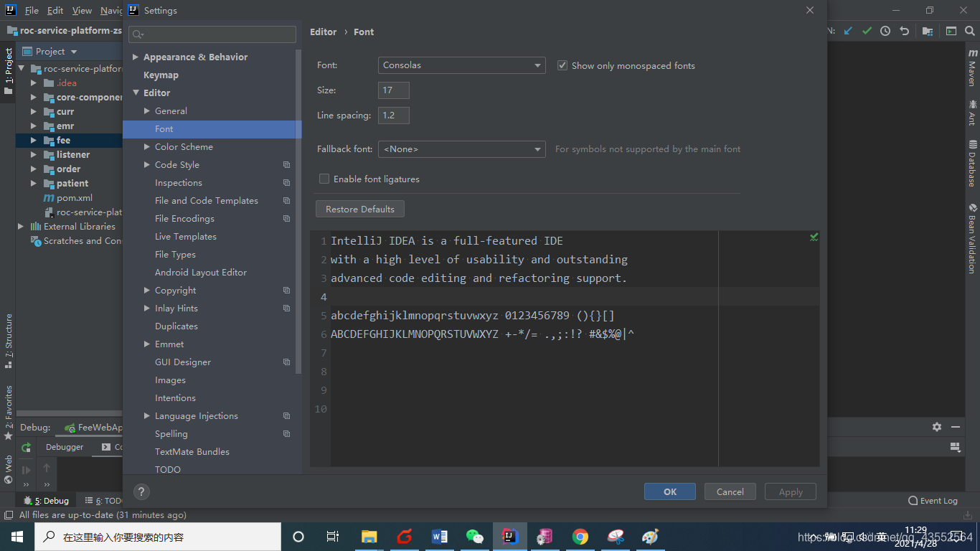Viewport: 980px width, 551px height.
Task: Open the View menu
Action: tap(82, 11)
